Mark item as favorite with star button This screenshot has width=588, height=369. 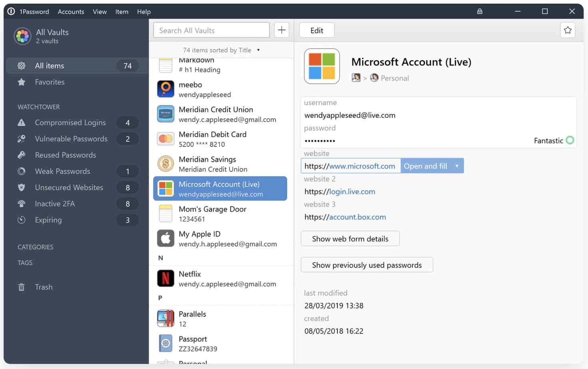point(568,30)
